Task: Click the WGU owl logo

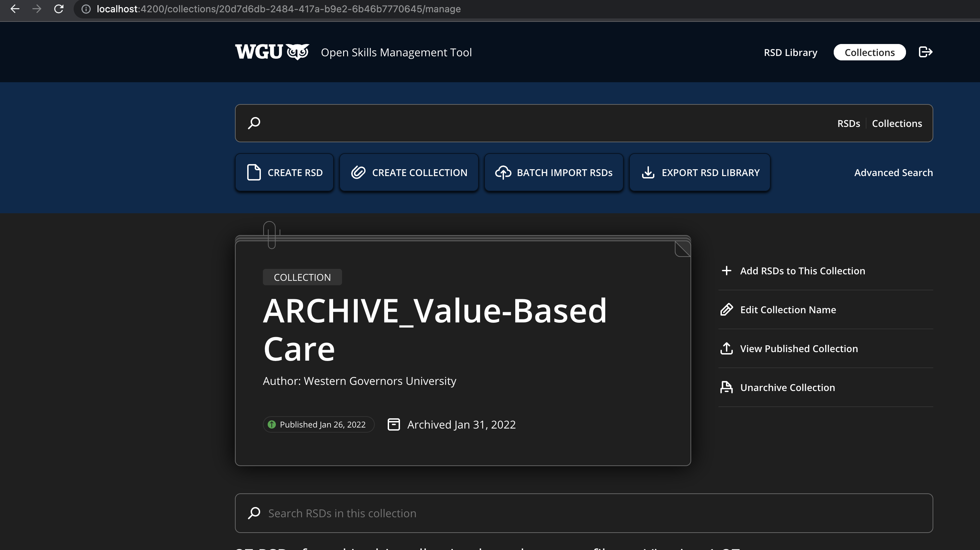Action: point(272,52)
